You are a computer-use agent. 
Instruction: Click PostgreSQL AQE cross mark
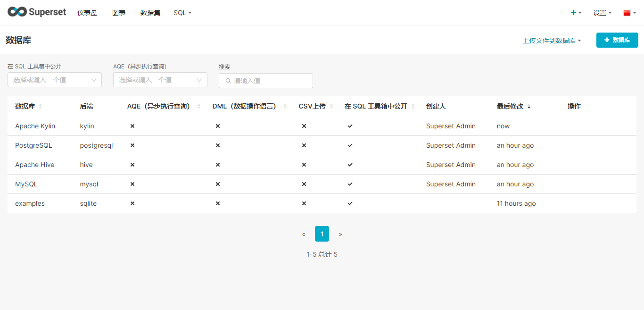(x=132, y=145)
